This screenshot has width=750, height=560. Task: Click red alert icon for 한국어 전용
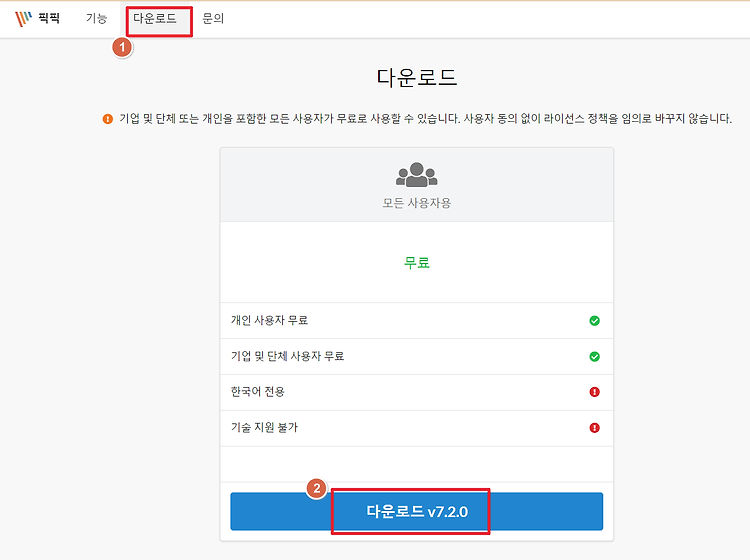595,392
